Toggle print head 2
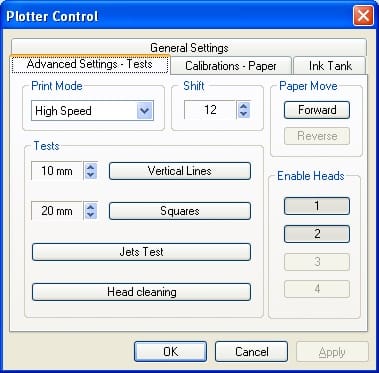Image resolution: width=379 pixels, height=373 pixels. (317, 234)
